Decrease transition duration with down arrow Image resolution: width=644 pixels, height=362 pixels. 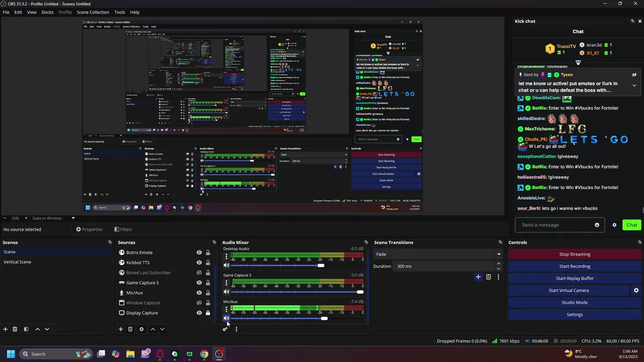click(499, 268)
